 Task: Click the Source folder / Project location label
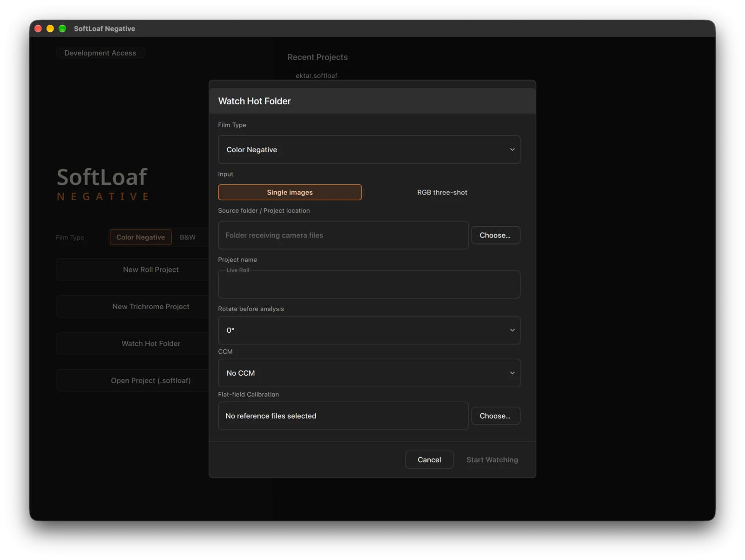coord(264,210)
